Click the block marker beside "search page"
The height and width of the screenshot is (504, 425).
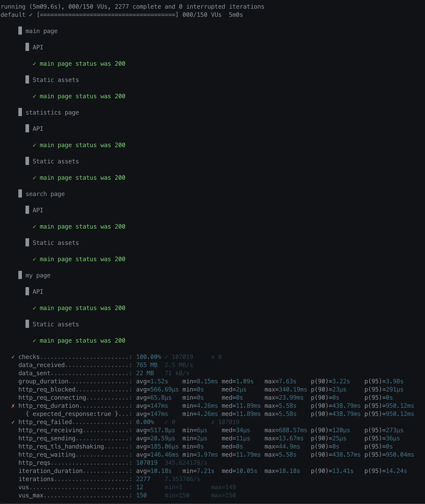tap(20, 194)
